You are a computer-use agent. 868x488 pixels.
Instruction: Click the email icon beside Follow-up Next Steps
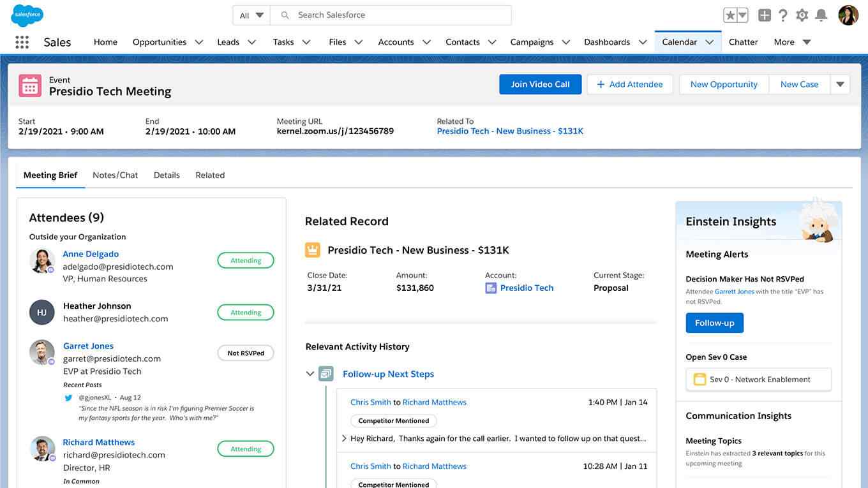click(326, 374)
